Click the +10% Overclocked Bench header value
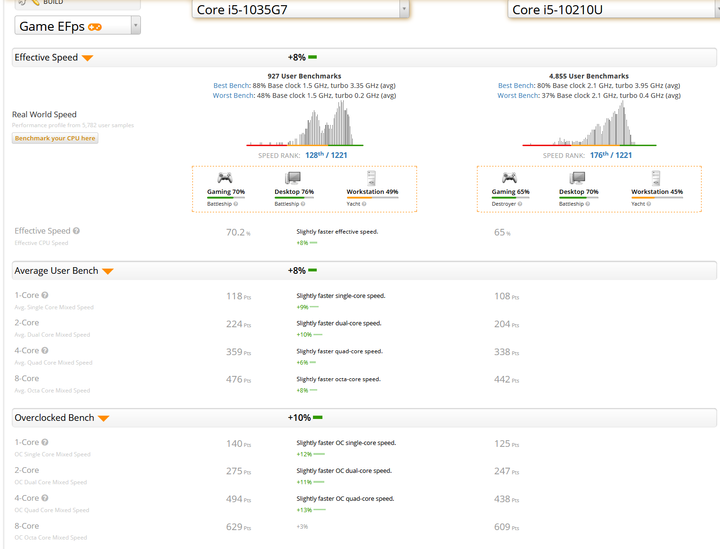Image resolution: width=720 pixels, height=549 pixels. 299,418
